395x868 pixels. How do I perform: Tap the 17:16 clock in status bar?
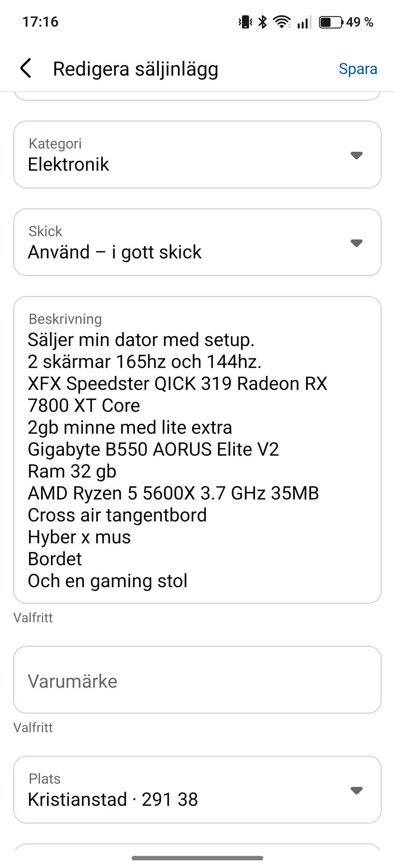pyautogui.click(x=40, y=22)
